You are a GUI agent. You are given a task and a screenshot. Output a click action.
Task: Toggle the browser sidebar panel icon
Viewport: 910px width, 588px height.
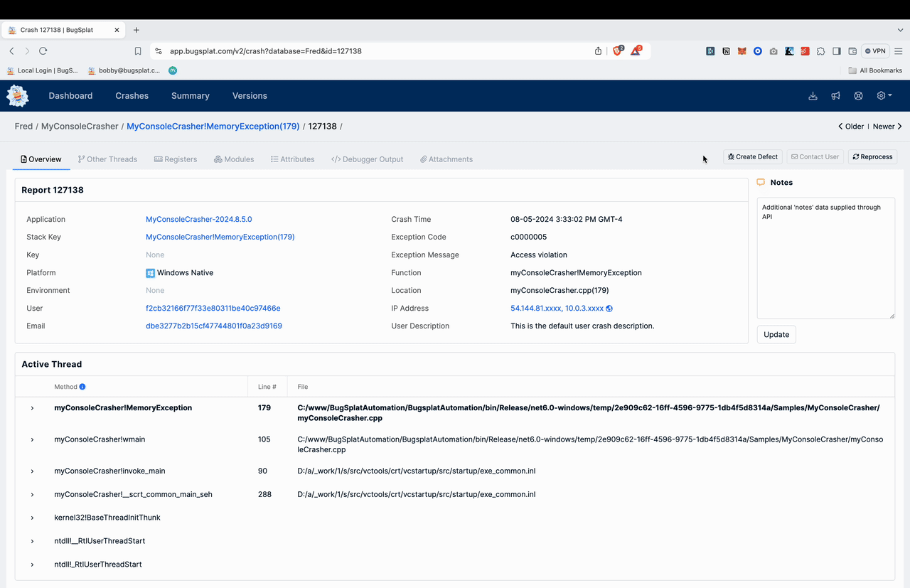pos(837,51)
